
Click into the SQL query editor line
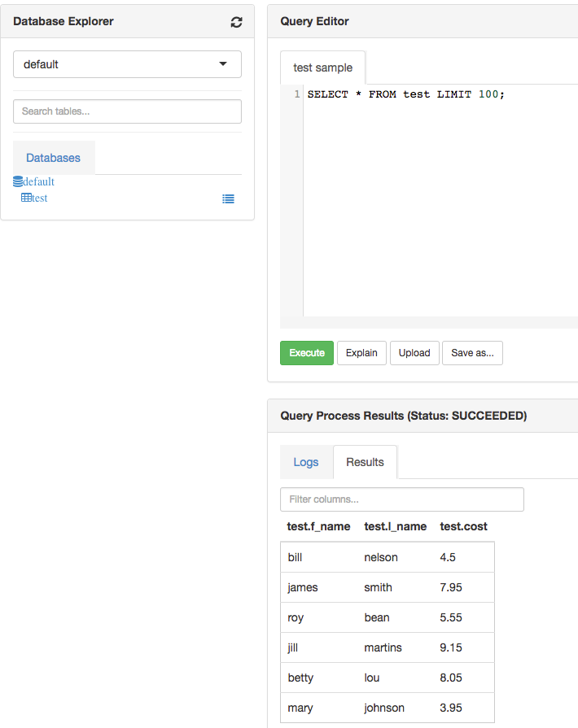coord(405,94)
